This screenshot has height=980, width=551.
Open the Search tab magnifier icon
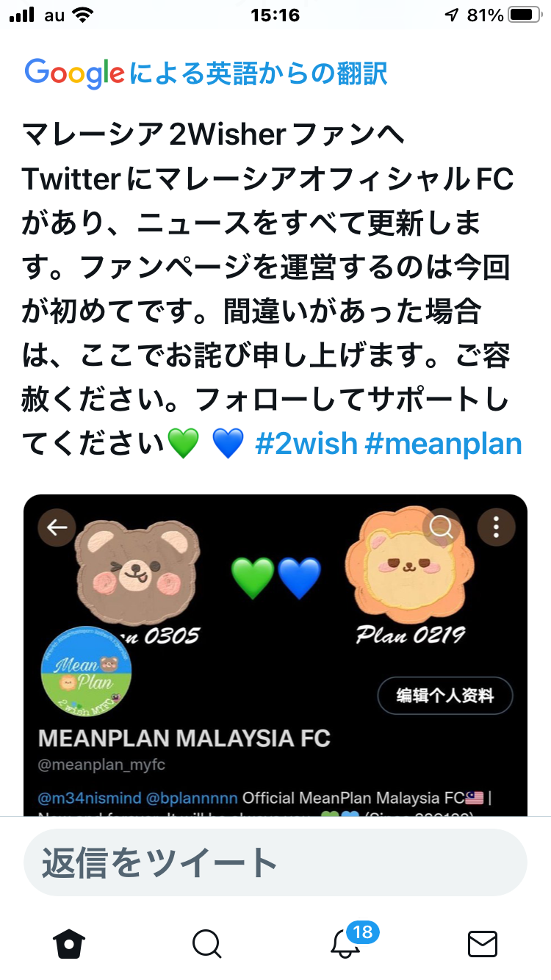207,943
